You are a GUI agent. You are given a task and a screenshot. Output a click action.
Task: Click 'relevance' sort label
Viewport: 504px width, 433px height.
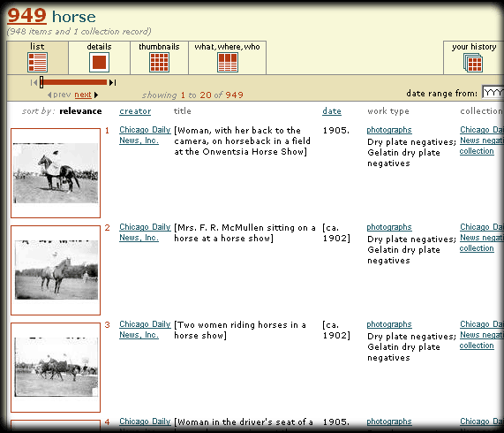point(80,111)
